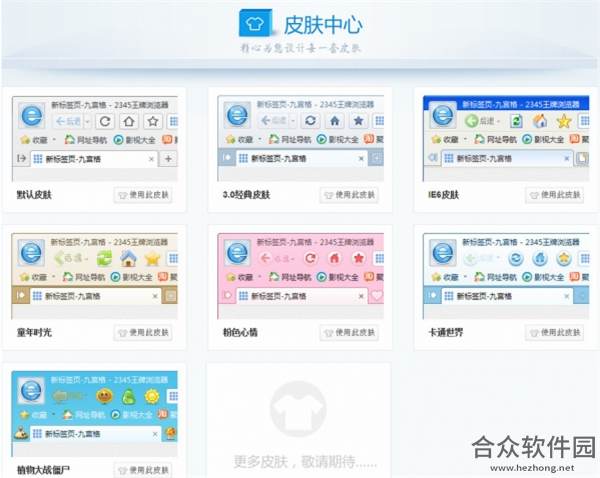Click the yellow star in the IE6皮肤 preview
This screenshot has height=478, width=600.
click(x=564, y=122)
